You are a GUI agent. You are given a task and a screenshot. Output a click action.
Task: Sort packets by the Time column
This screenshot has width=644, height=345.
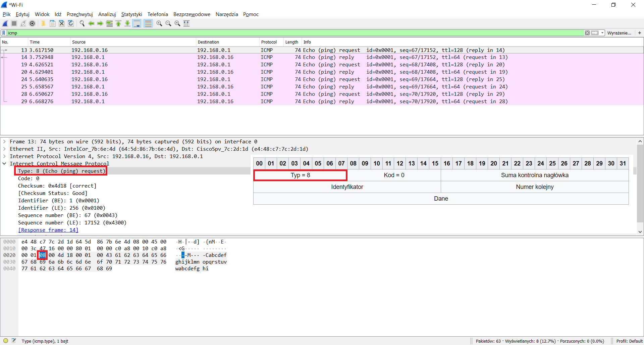49,42
